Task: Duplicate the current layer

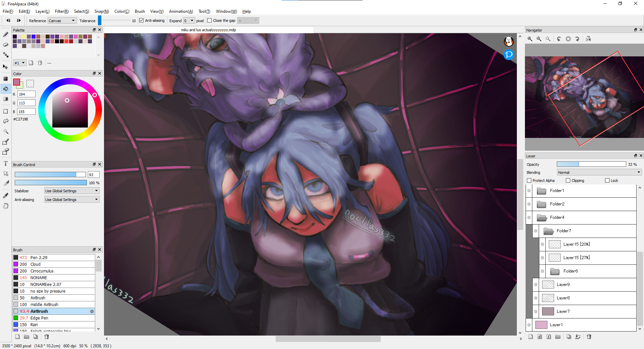Action: point(569,337)
